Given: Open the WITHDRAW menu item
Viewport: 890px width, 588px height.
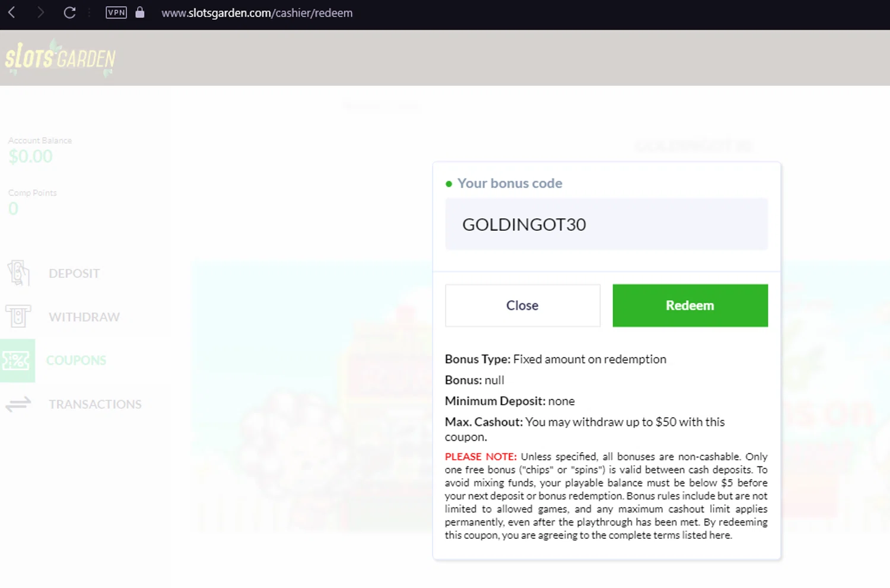Looking at the screenshot, I should 84,317.
